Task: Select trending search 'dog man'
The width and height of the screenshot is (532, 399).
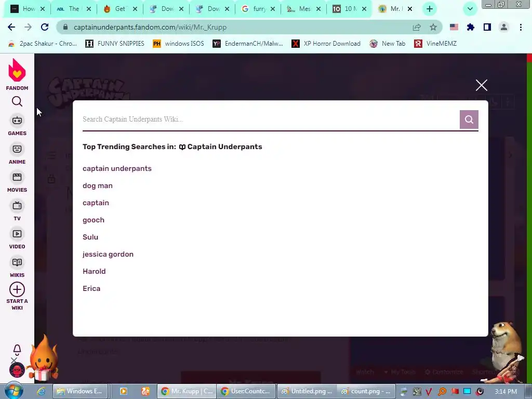Action: point(97,185)
